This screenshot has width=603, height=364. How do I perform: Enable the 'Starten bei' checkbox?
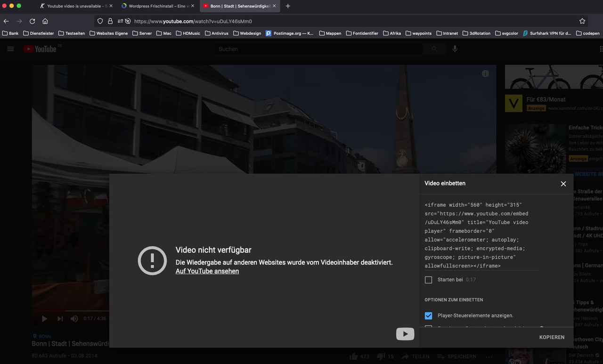click(x=428, y=280)
